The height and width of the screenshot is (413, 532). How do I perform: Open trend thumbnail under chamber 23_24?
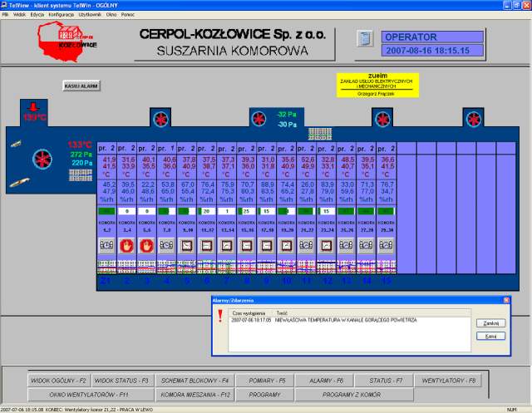click(327, 267)
